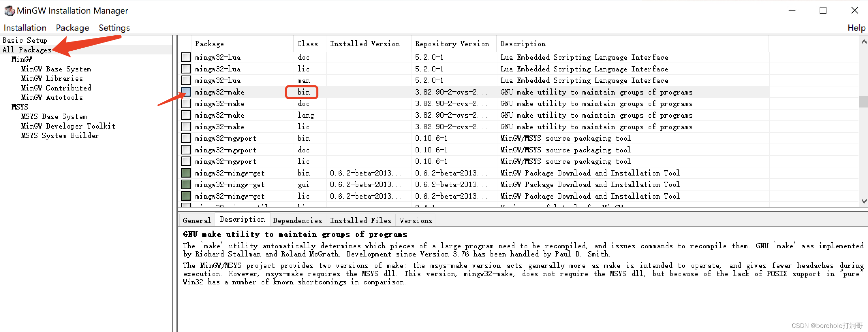Select the MinGW Base System tree item
Image resolution: width=868 pixels, height=332 pixels.
tap(56, 69)
